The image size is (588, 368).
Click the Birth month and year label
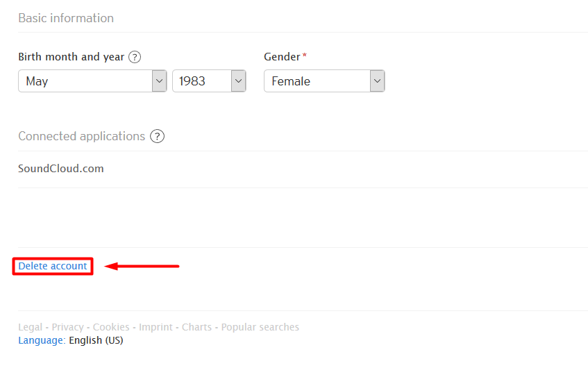71,57
